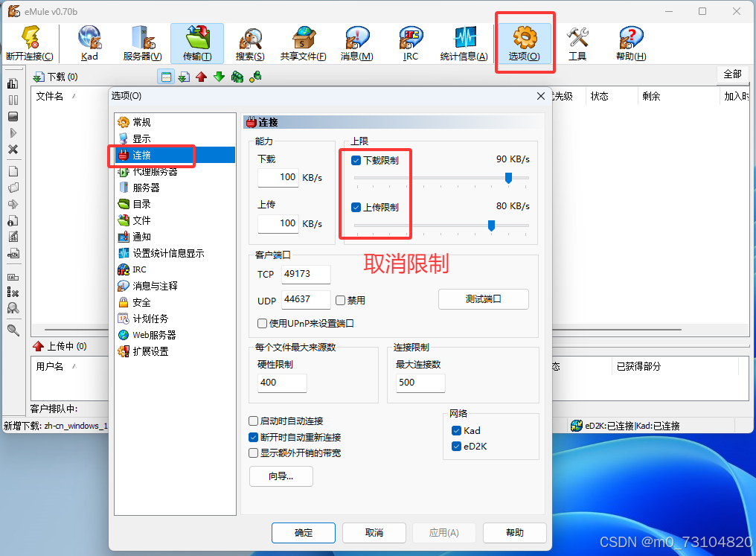Click the 硬性限制 field showing 400

(283, 383)
